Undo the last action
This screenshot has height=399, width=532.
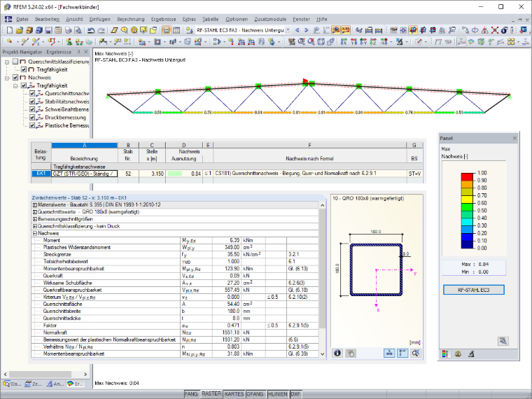[91, 30]
